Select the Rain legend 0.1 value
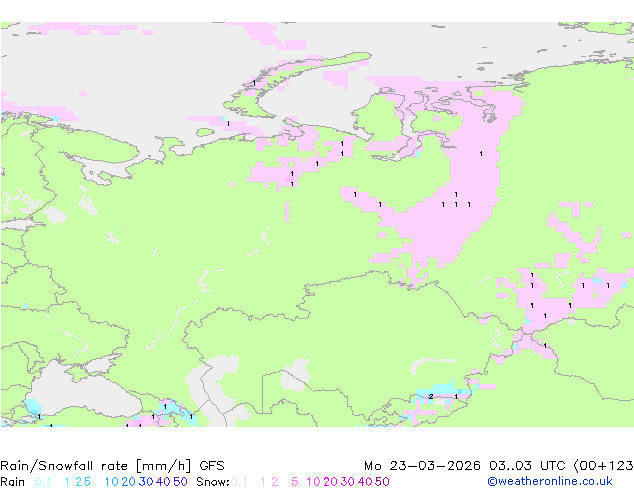 click(x=43, y=482)
